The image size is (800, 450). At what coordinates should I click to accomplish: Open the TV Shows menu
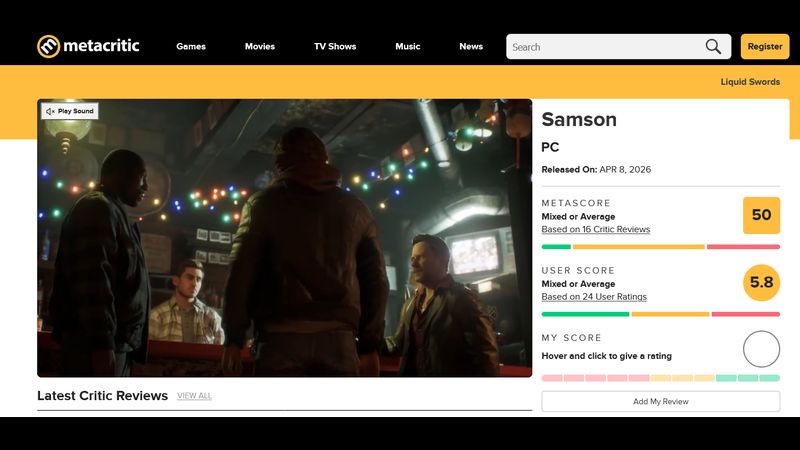click(x=335, y=46)
